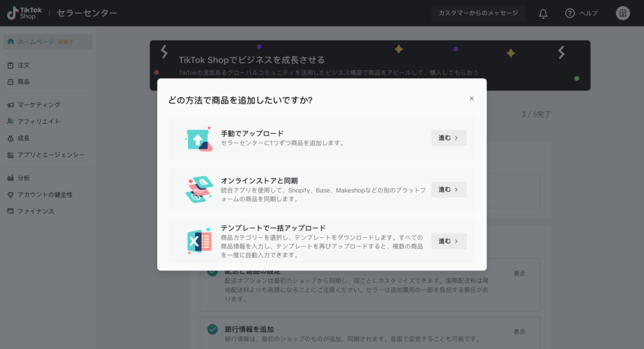The image size is (644, 349).
Task: Click 表示 link for 銀行情報を追加
Action: pos(519,331)
